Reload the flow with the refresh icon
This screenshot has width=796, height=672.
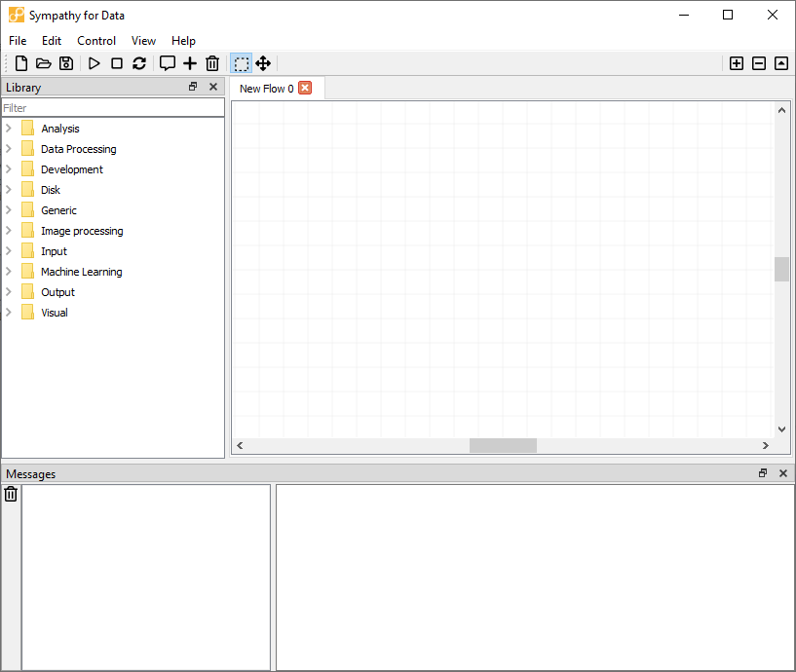click(x=139, y=63)
